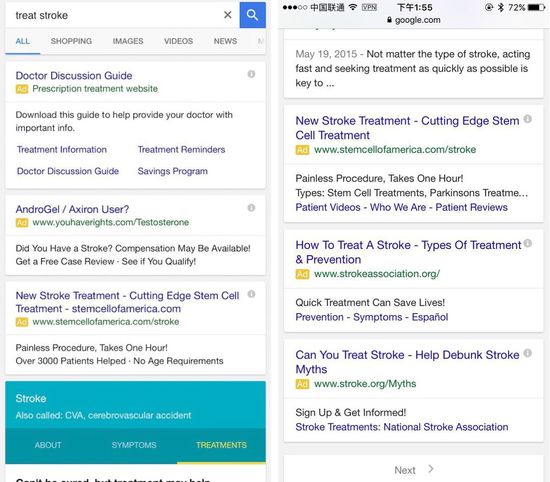Tap the Wi-Fi status icon
The height and width of the screenshot is (482, 550).
click(353, 7)
